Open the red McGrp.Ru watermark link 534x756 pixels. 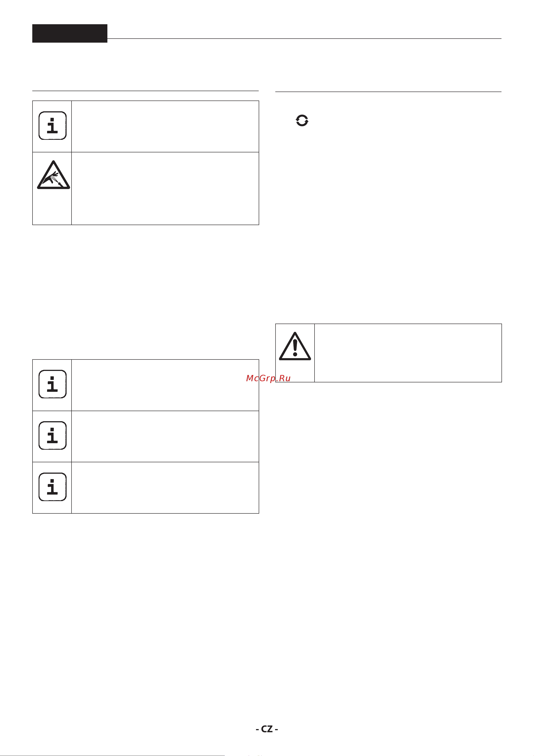[268, 378]
